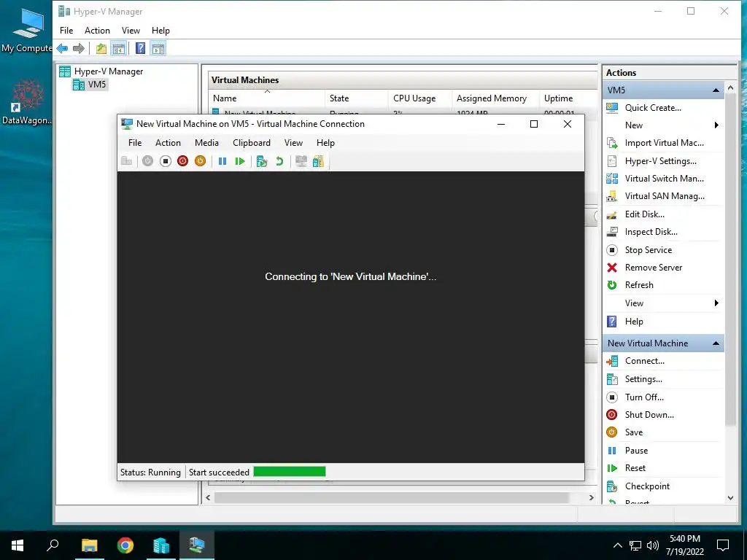Image resolution: width=747 pixels, height=560 pixels.
Task: Select Hyper-V Manager root tree node
Action: coord(108,71)
